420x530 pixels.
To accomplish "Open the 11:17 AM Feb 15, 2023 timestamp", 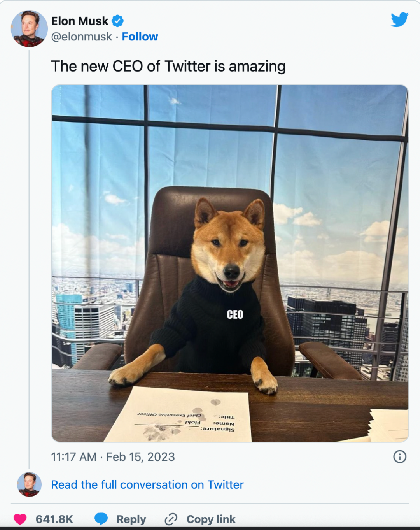I will (x=113, y=456).
